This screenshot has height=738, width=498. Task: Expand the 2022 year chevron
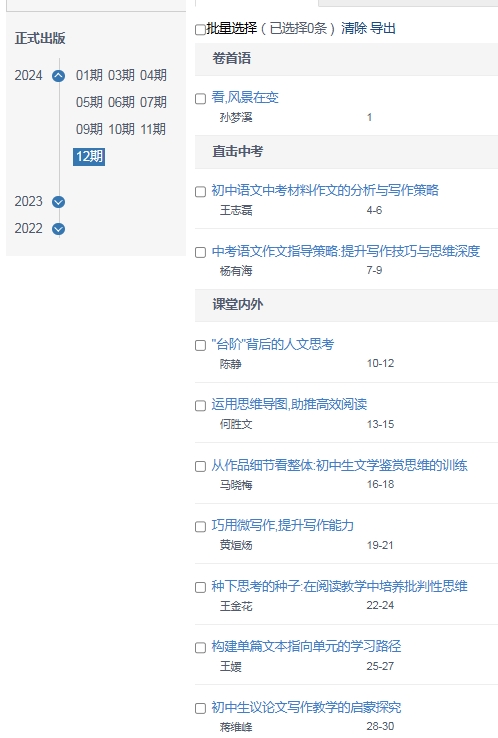pyautogui.click(x=58, y=229)
